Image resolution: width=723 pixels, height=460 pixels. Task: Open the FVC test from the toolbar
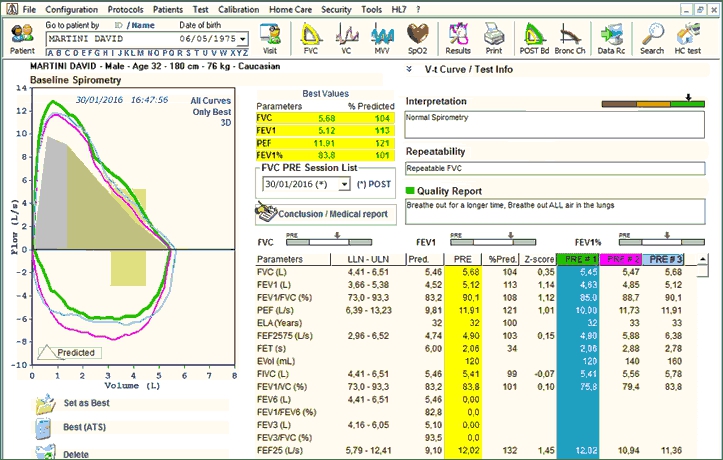pos(311,36)
